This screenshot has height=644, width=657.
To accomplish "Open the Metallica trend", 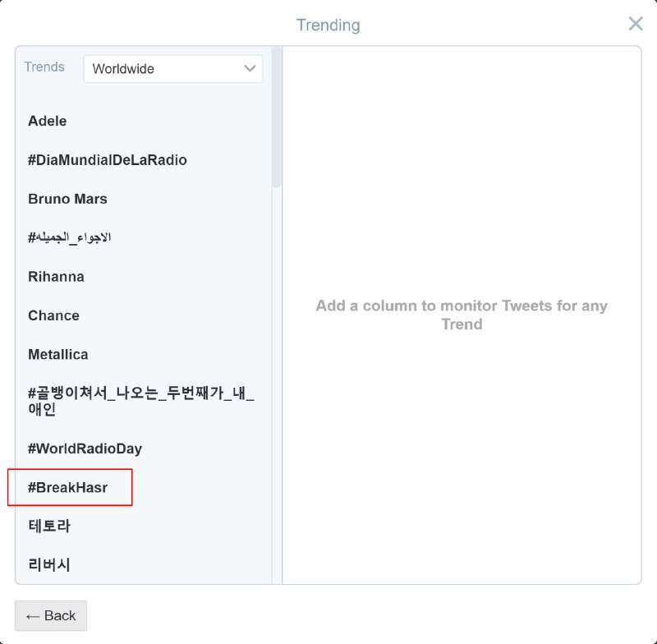I will click(58, 355).
